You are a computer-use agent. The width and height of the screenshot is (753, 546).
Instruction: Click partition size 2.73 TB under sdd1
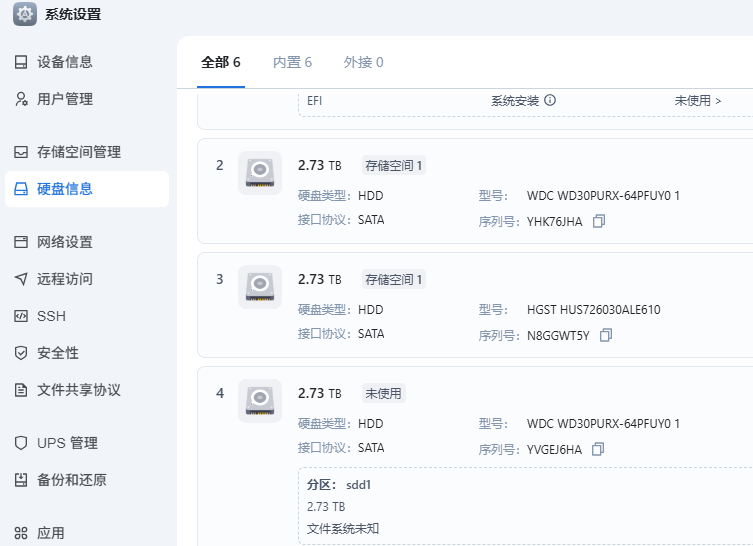click(x=326, y=507)
